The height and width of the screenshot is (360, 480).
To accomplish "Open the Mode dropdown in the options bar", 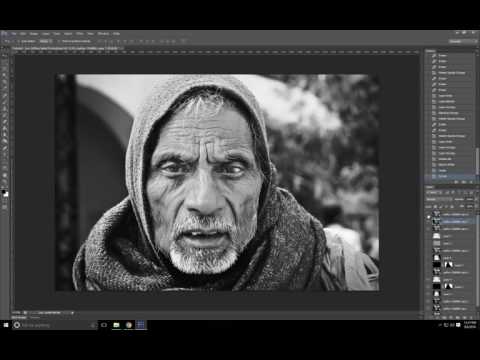I will coord(46,41).
